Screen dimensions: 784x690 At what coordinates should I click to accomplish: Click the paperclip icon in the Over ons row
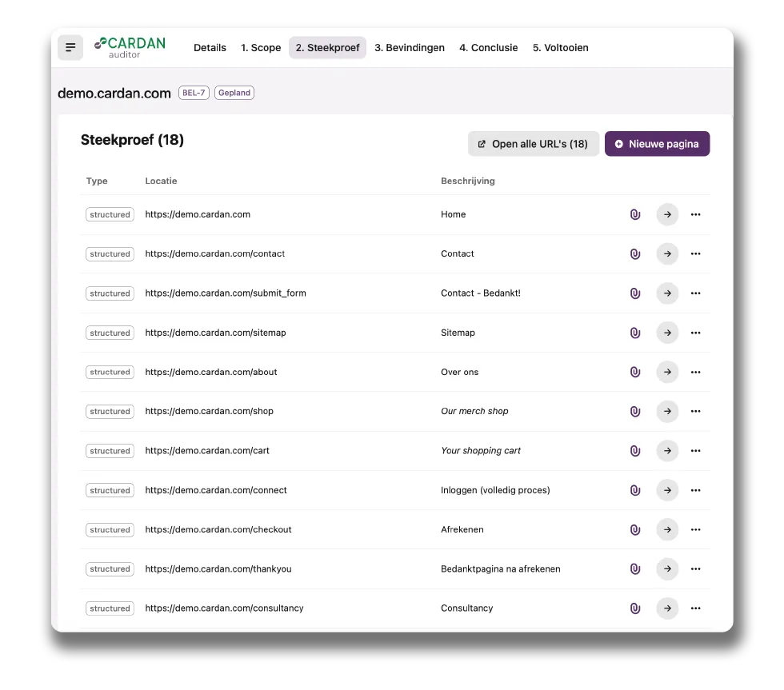635,372
